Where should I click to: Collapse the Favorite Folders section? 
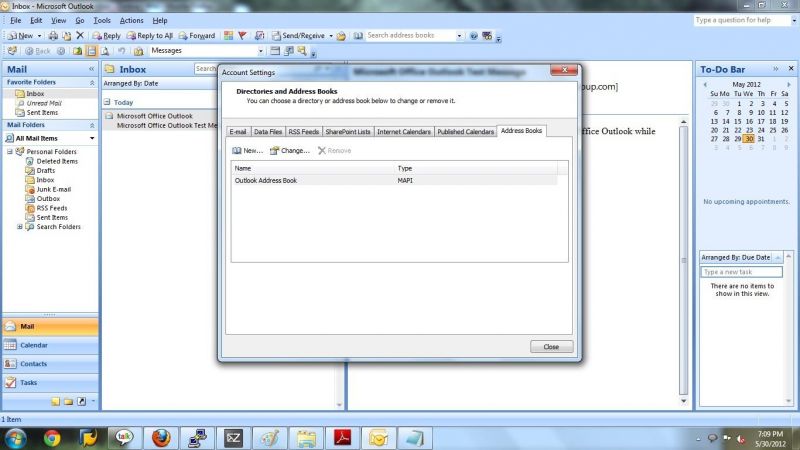click(x=92, y=83)
